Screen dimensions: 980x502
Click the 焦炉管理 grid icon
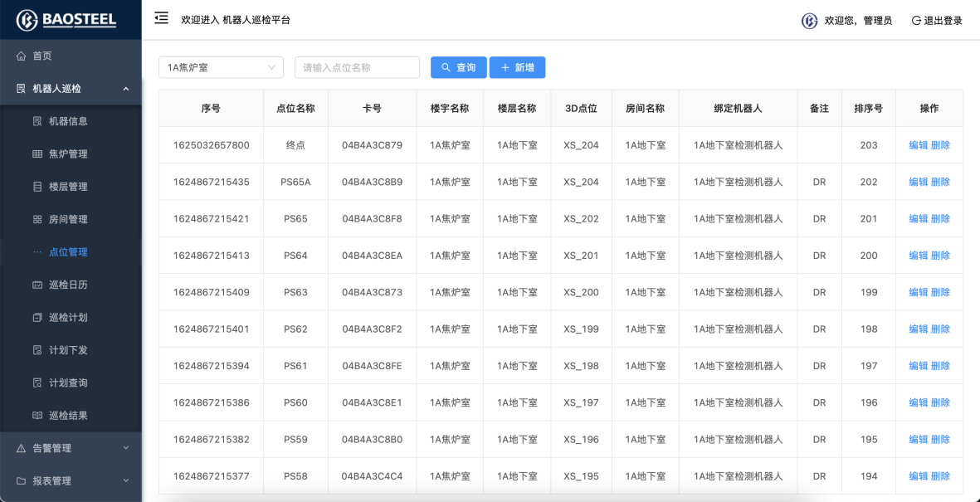tap(37, 154)
